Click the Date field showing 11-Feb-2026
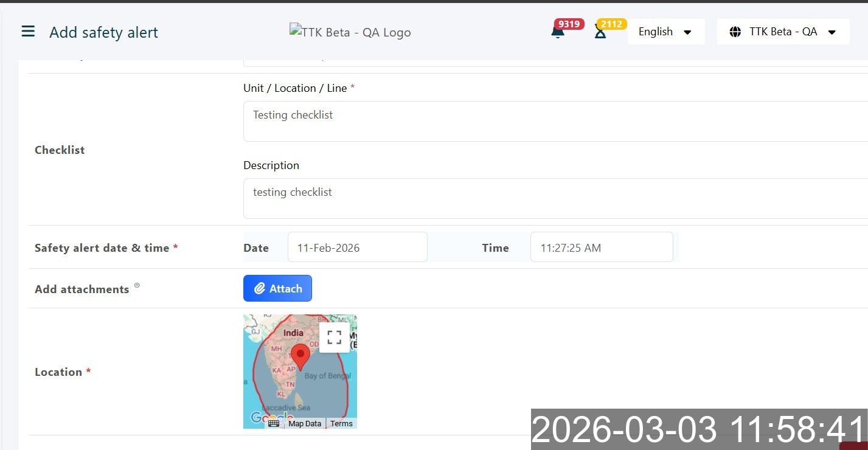Screen dimensions: 868x450 tap(357, 247)
